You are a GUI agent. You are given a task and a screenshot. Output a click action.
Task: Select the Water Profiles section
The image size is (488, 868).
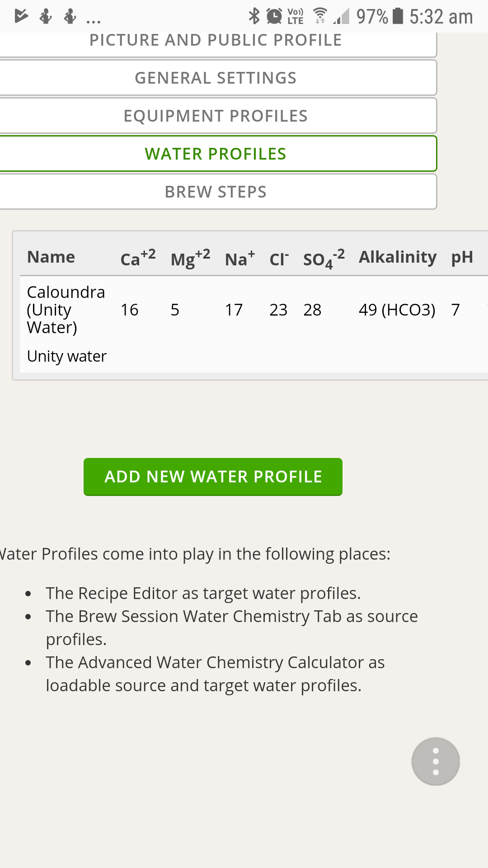click(x=216, y=154)
